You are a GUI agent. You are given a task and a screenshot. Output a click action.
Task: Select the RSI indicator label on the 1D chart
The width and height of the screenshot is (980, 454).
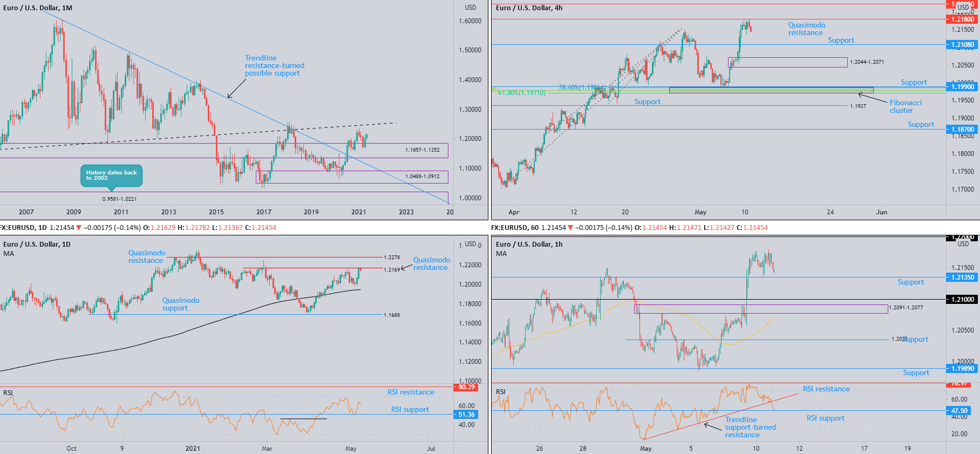[8, 393]
